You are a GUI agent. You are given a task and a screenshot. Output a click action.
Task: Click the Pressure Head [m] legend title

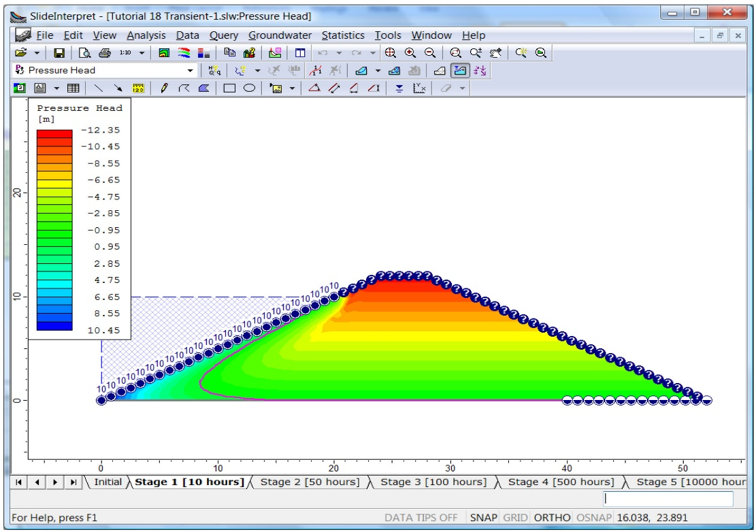[80, 113]
